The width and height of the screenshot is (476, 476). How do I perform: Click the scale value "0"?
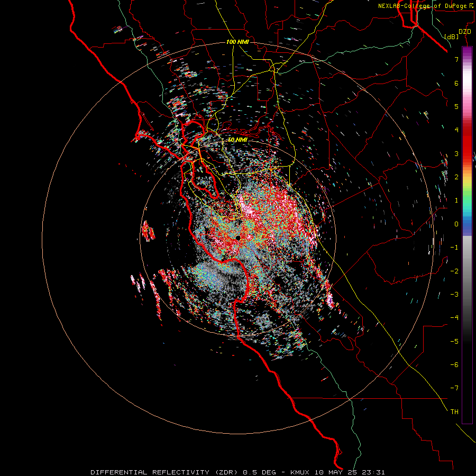456,224
